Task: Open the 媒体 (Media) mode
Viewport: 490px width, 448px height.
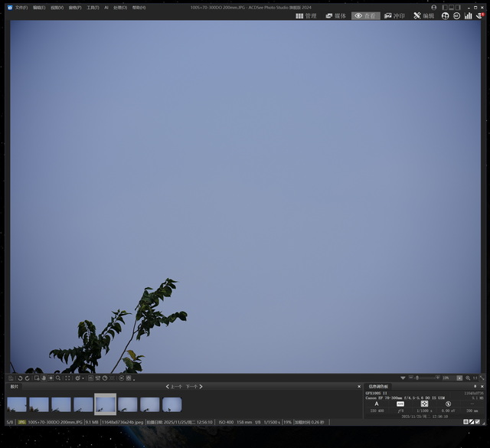Action: [335, 15]
